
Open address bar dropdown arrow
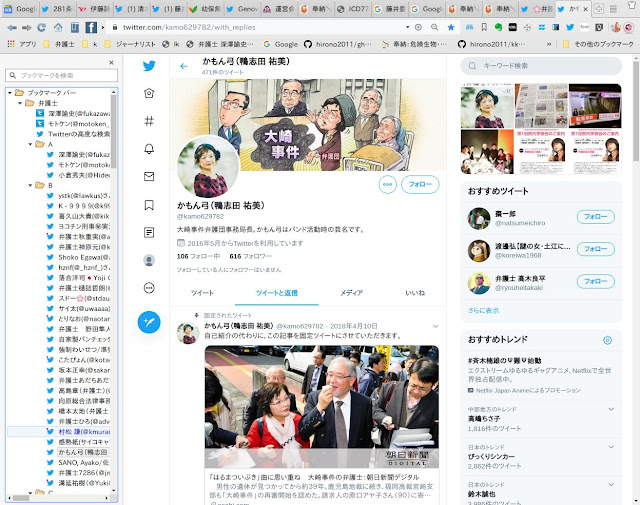point(407,27)
